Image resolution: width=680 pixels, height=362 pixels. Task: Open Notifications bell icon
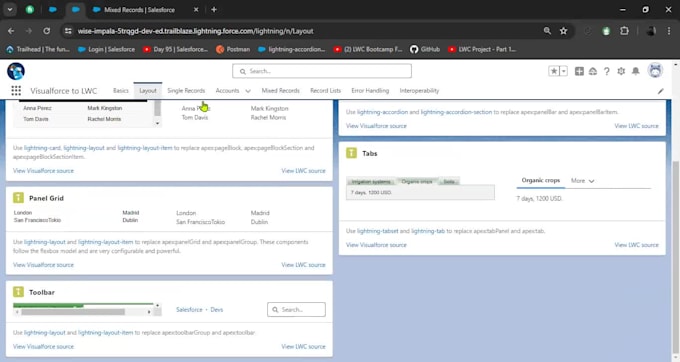click(x=635, y=71)
